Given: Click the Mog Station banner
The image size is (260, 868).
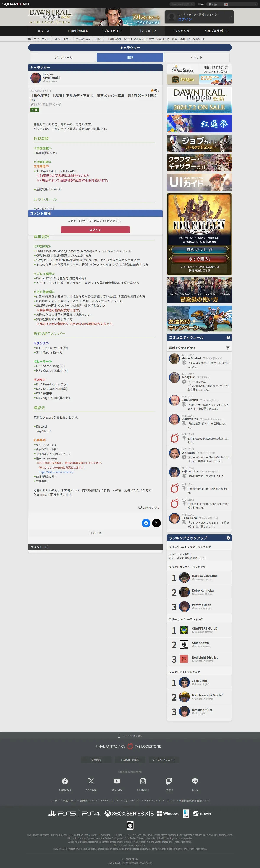Looking at the screenshot, I should coord(183,69).
